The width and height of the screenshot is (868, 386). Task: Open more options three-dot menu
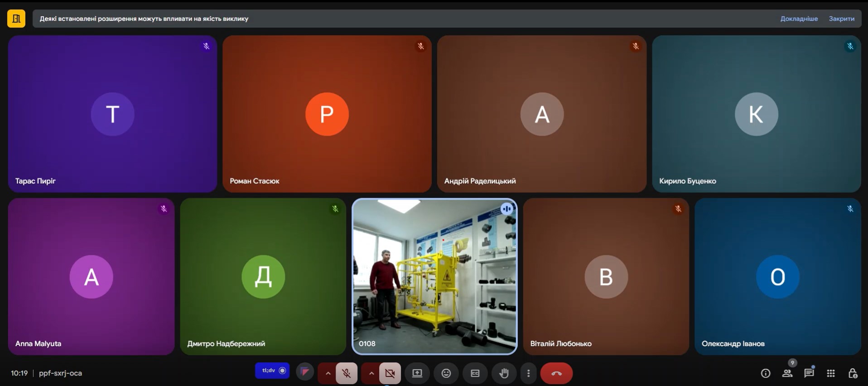528,373
